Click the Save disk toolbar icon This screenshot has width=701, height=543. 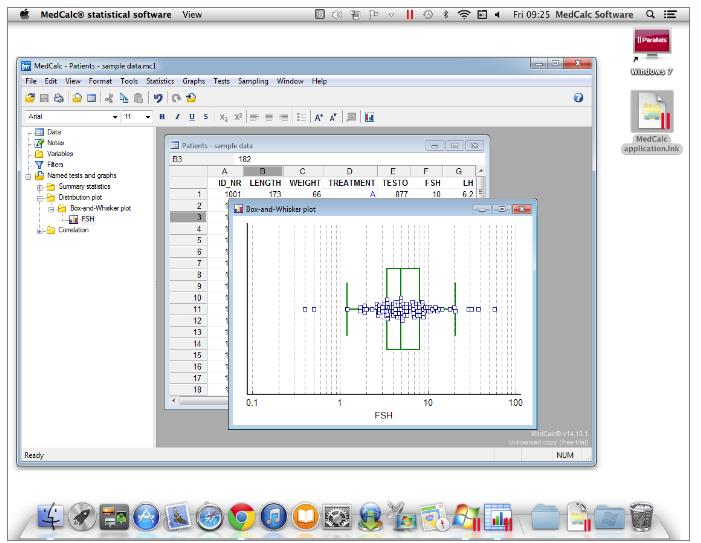point(44,98)
